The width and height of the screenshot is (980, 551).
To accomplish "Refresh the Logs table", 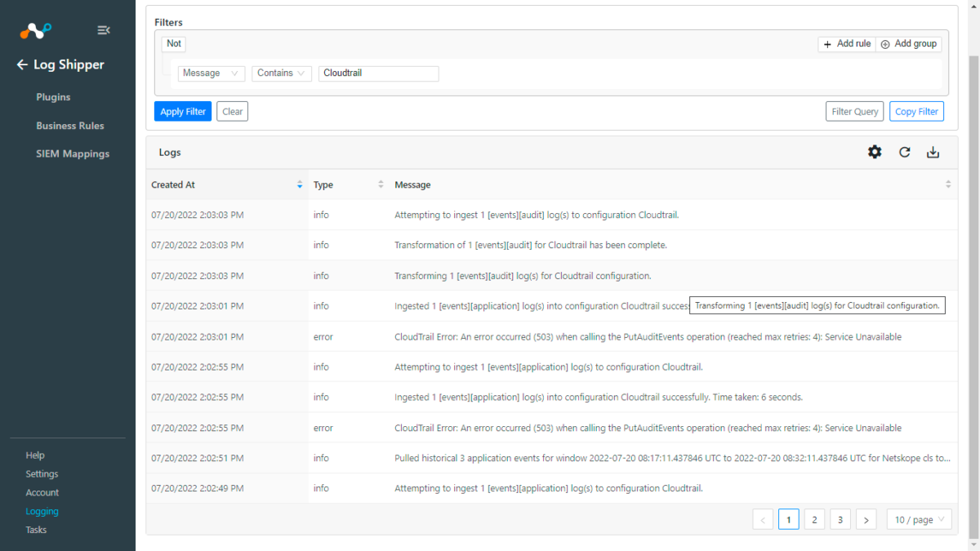I will click(904, 152).
